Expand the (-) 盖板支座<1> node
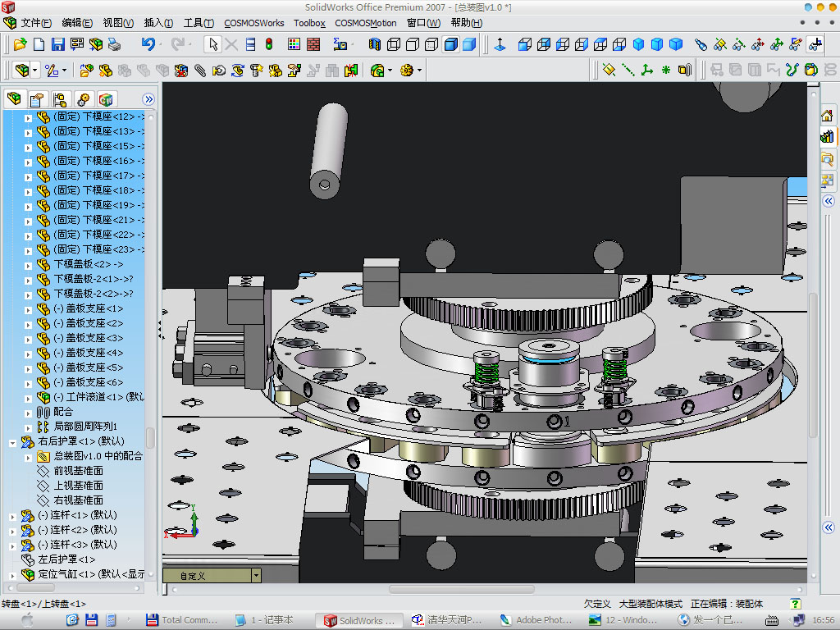This screenshot has width=840, height=630. point(28,309)
